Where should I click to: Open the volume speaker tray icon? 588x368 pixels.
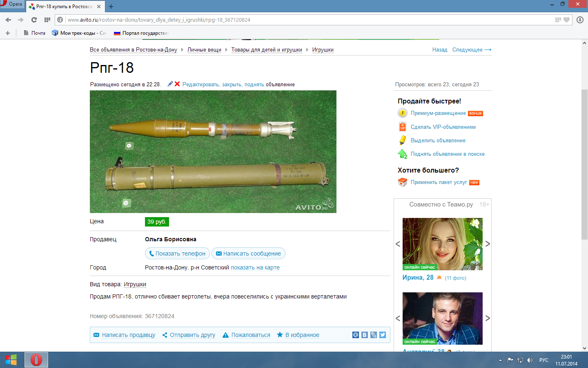530,360
